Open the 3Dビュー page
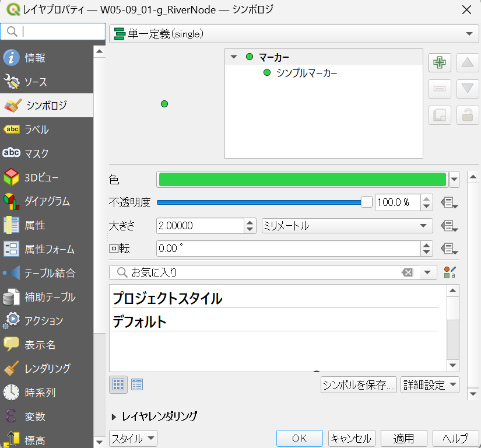 pyautogui.click(x=47, y=177)
